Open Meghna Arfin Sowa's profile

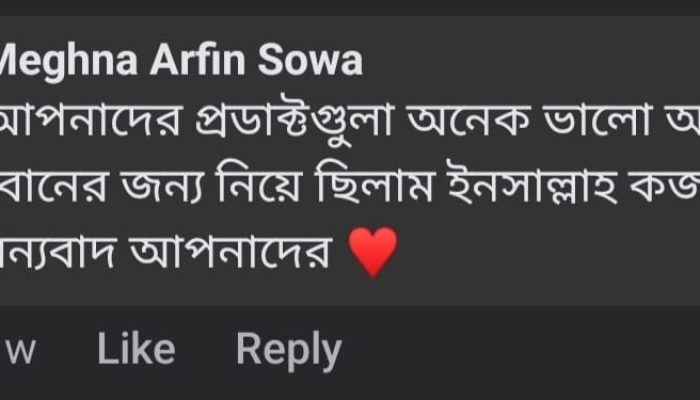180,63
